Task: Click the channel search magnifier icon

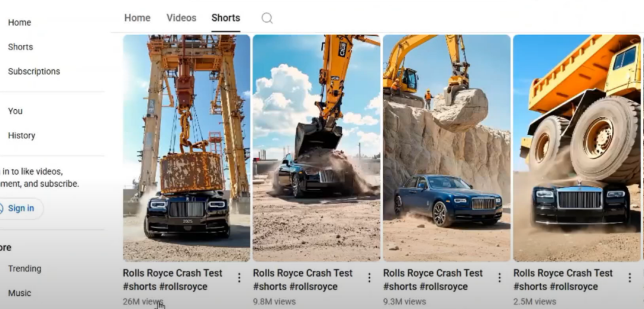Action: (x=267, y=18)
